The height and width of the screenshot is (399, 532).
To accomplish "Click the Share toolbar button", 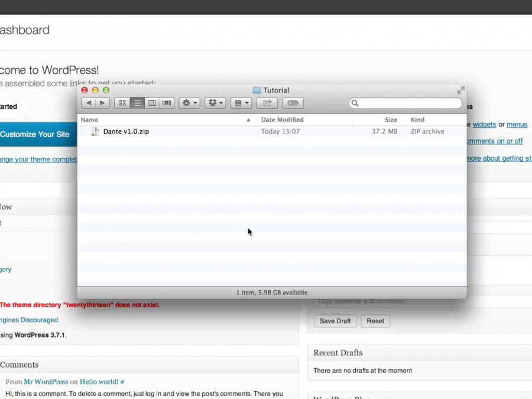I will (267, 103).
